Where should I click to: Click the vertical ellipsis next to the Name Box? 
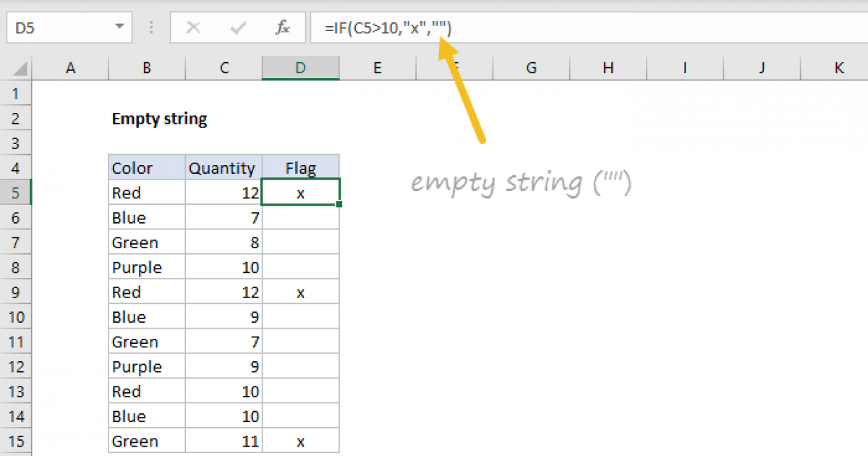150,28
